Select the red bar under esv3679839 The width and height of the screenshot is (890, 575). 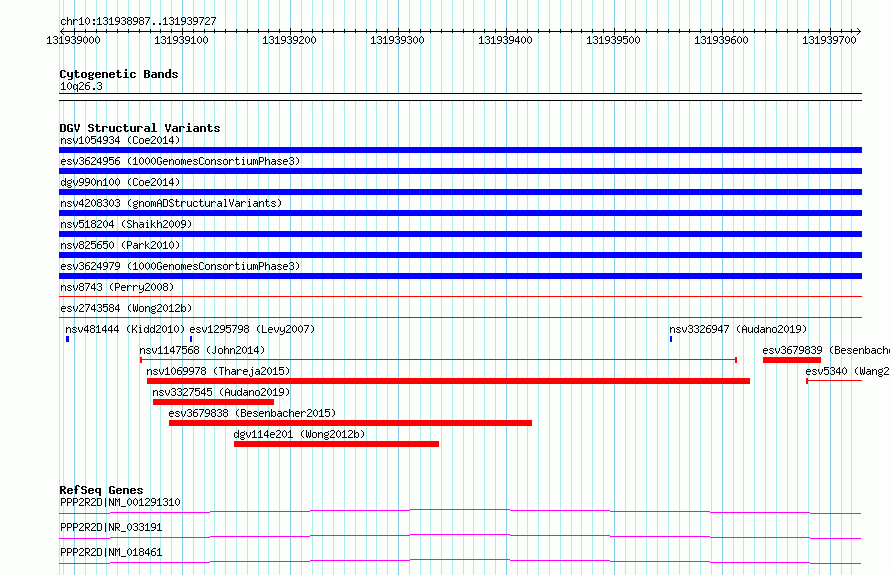tap(792, 360)
